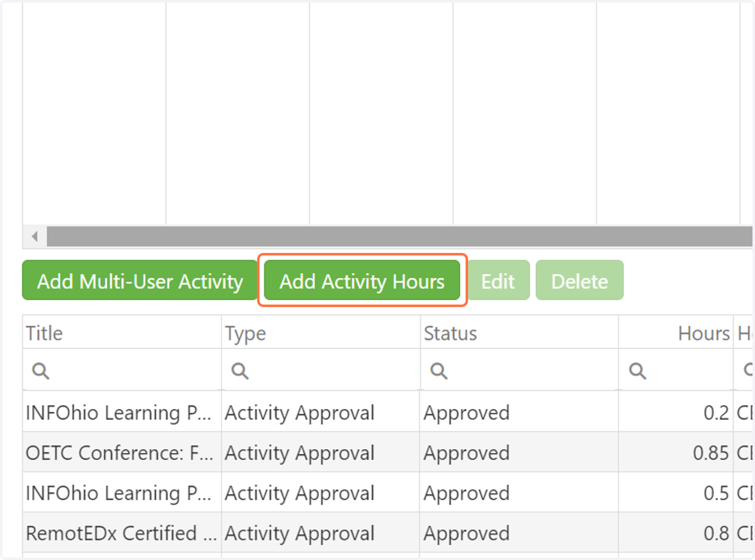Click the disabled Delete button
755x560 pixels.
pos(579,281)
